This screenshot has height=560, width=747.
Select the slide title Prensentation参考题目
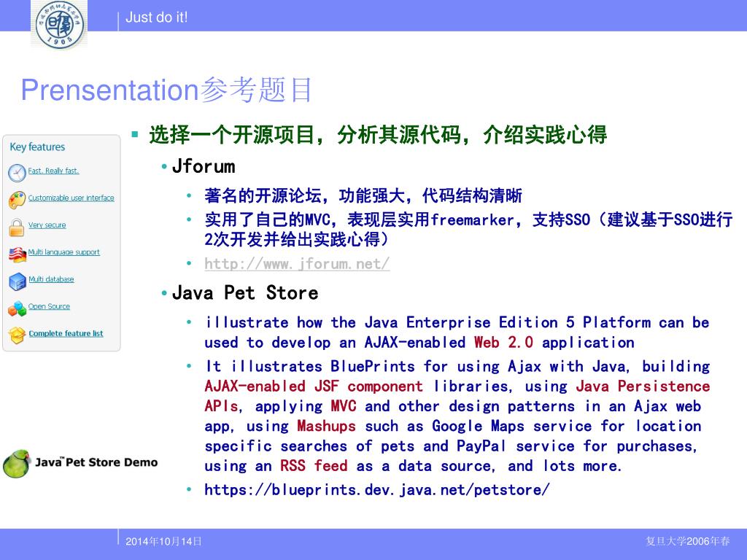(166, 90)
